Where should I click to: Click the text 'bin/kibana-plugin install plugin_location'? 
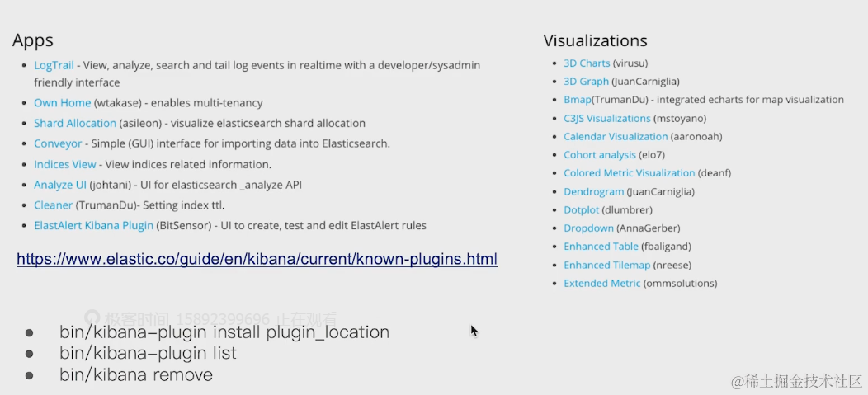[x=224, y=332]
